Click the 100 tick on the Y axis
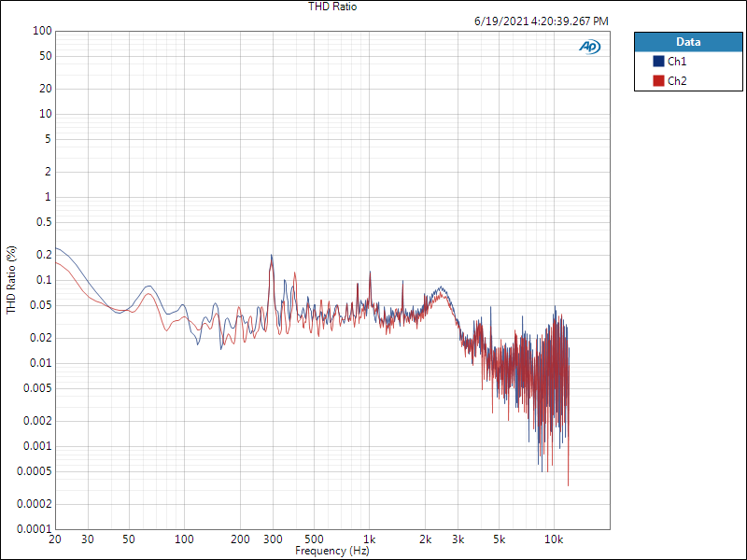The width and height of the screenshot is (747, 560). pyautogui.click(x=40, y=31)
